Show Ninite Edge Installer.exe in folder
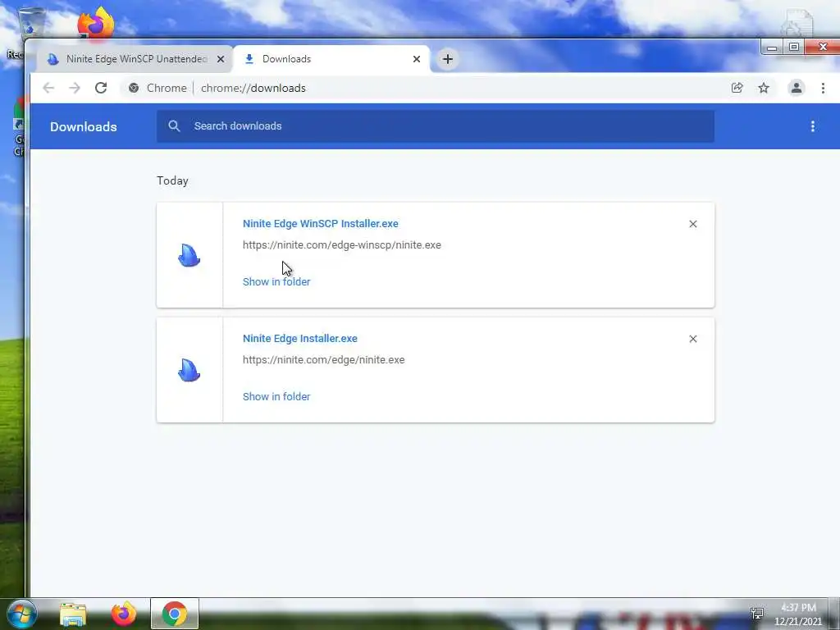840x630 pixels. pos(276,397)
